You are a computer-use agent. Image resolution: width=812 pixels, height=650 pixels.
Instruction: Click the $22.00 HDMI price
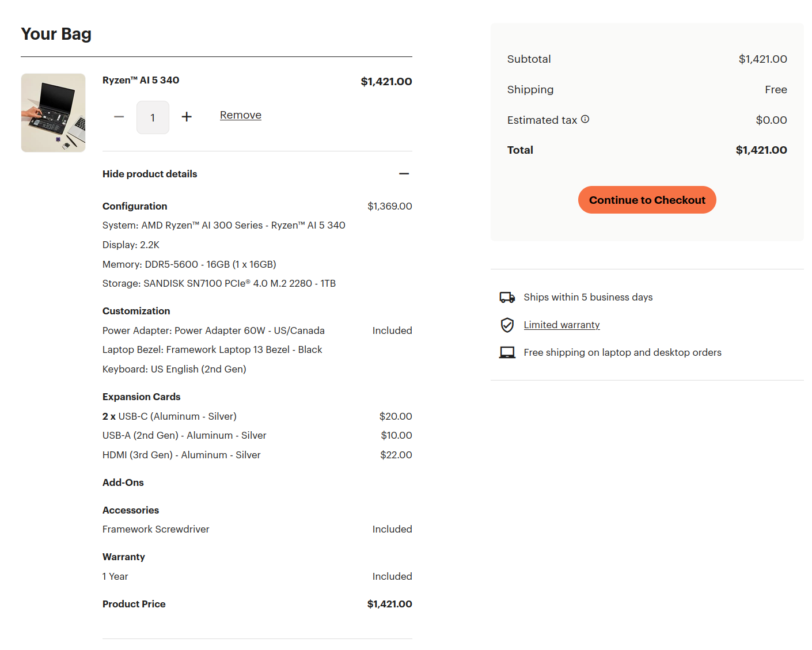point(396,455)
